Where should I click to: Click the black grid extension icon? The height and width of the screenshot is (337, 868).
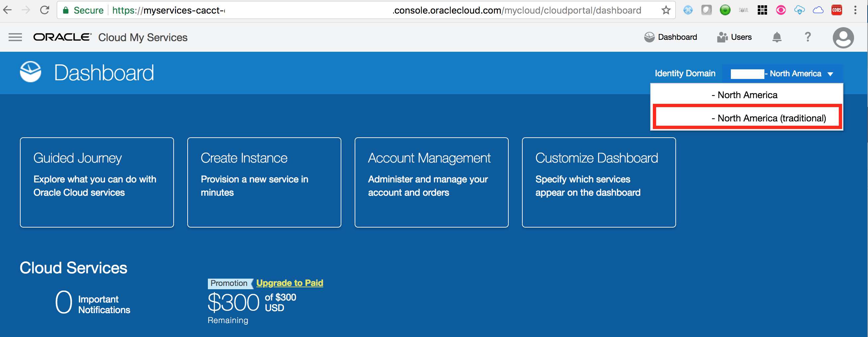(762, 10)
